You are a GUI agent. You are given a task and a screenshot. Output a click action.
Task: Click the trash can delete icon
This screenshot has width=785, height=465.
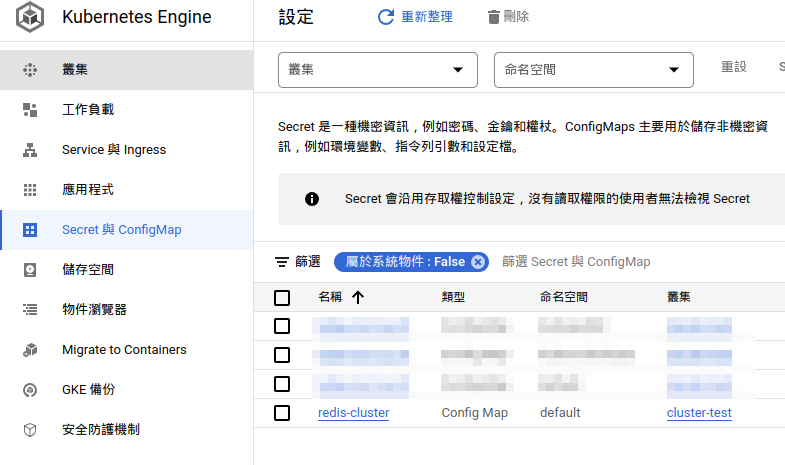point(494,17)
